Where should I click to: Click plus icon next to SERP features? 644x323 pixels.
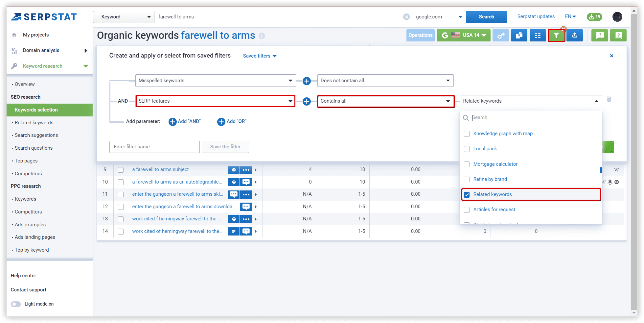(x=307, y=101)
